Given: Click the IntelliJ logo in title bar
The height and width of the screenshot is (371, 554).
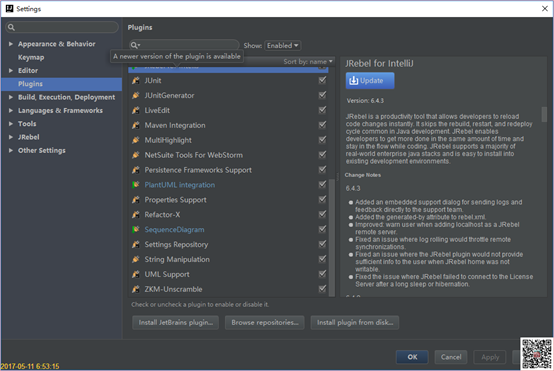Looking at the screenshot, I should [9, 8].
